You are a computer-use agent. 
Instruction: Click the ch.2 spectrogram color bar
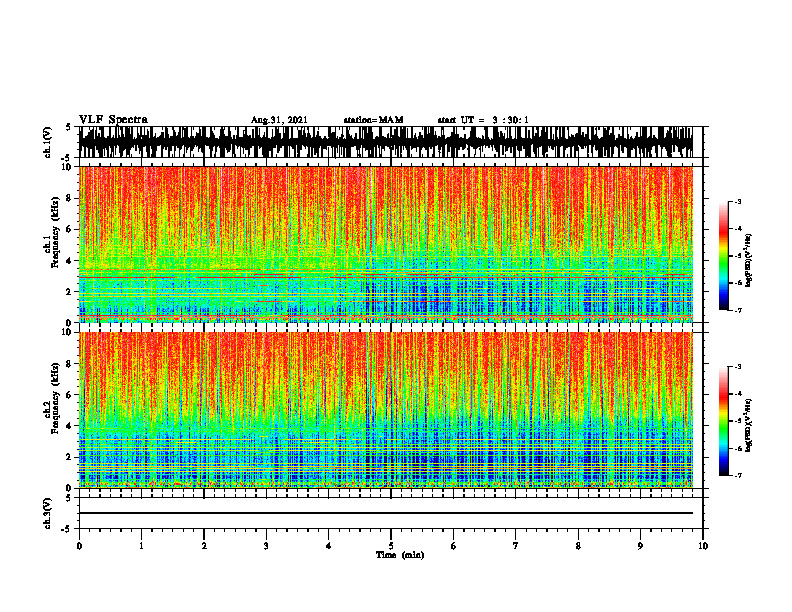(x=723, y=421)
